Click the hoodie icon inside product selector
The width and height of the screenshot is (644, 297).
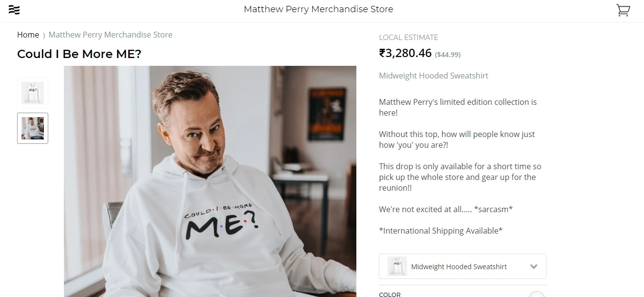pos(397,266)
